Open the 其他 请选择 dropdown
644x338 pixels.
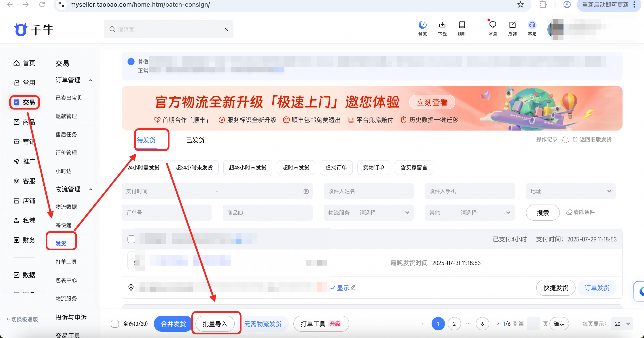coord(470,213)
